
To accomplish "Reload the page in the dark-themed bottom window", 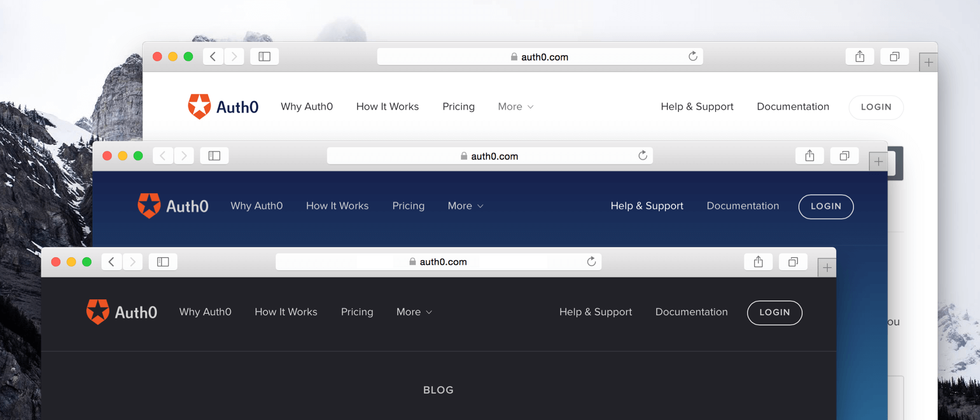I will tap(591, 261).
